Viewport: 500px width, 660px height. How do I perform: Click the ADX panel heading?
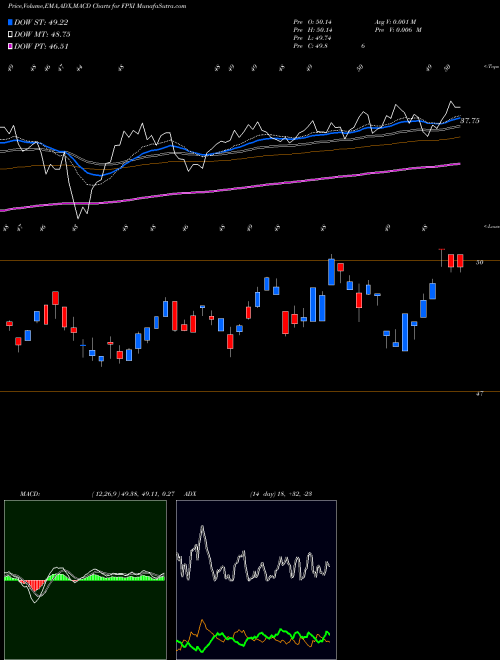191,494
